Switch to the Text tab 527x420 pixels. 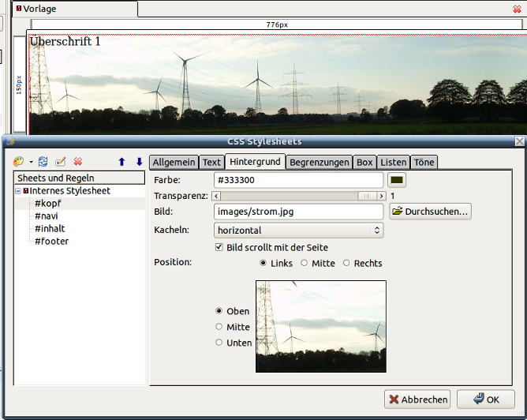pyautogui.click(x=211, y=162)
